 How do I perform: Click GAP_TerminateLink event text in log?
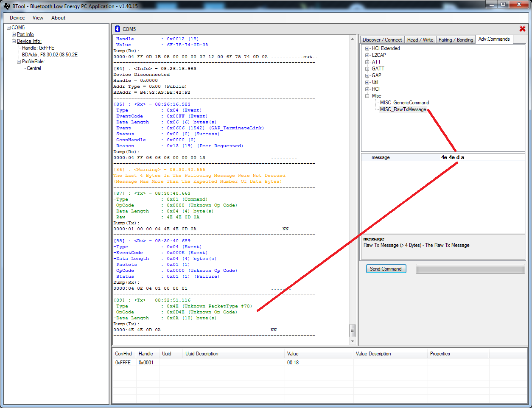pos(237,128)
